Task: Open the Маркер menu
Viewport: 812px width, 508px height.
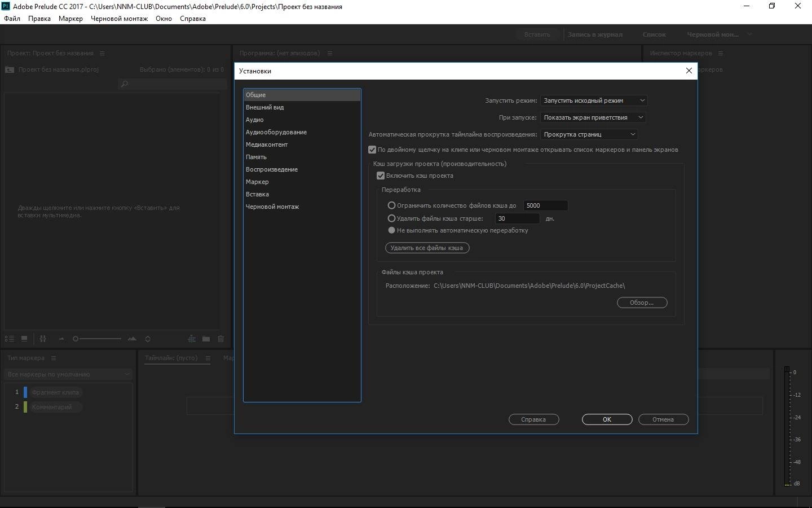Action: (x=70, y=19)
